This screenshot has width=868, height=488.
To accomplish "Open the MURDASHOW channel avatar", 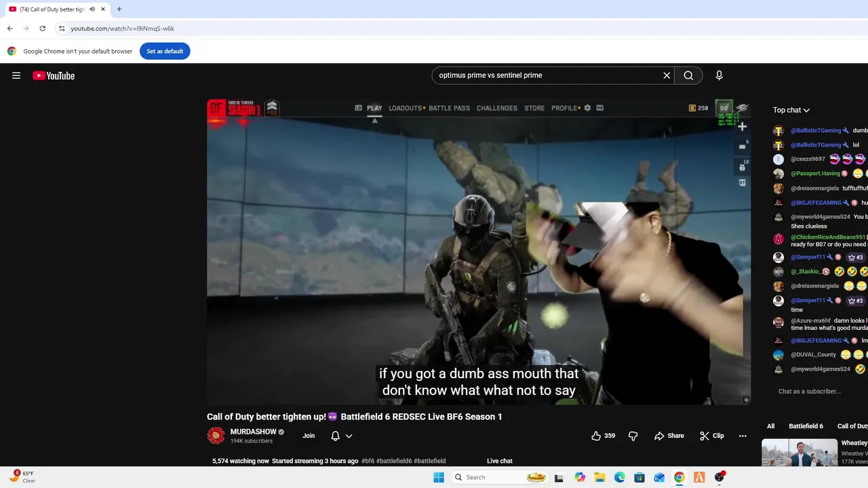I will click(x=216, y=436).
